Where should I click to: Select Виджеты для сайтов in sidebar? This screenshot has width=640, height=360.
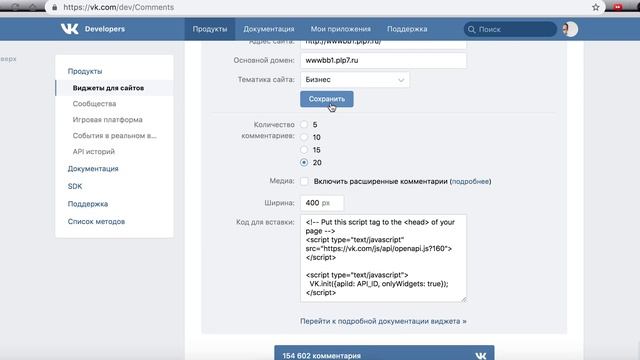114,88
